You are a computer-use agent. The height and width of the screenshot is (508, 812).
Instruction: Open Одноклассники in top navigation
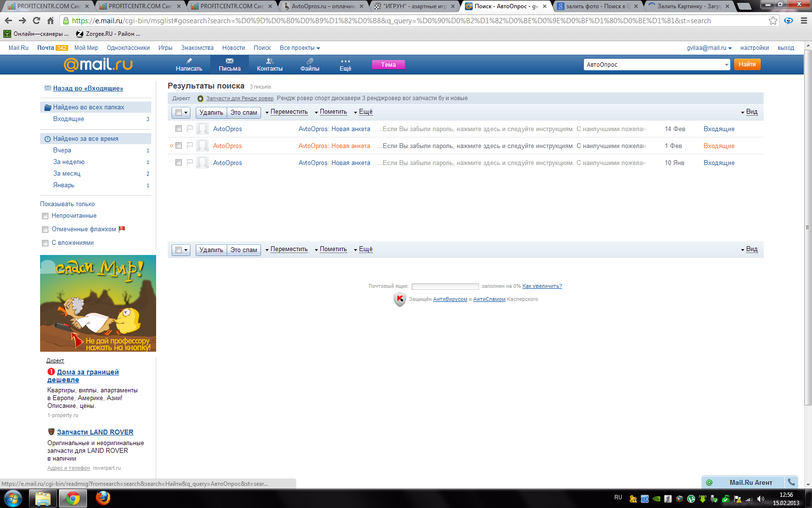click(x=128, y=48)
